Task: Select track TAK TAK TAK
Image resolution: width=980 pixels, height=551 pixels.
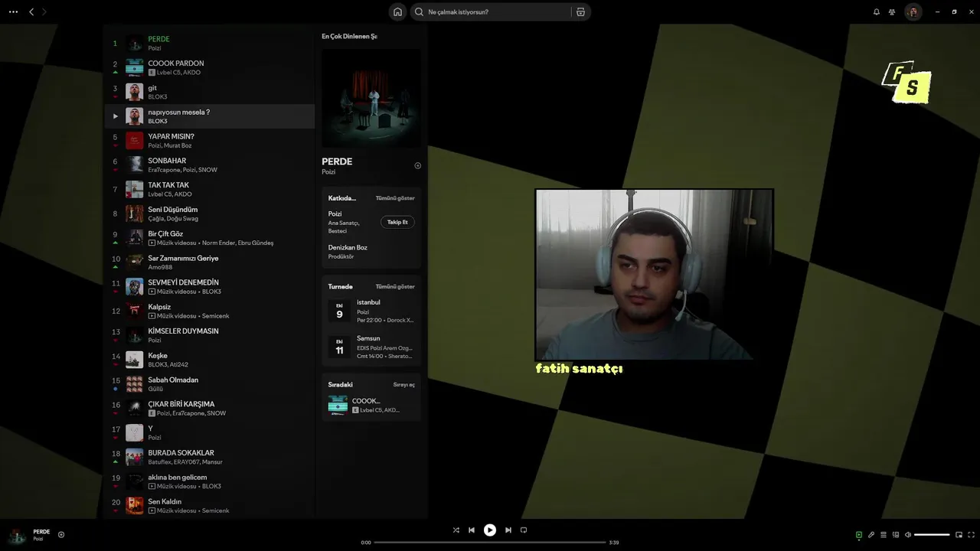Action: [209, 189]
